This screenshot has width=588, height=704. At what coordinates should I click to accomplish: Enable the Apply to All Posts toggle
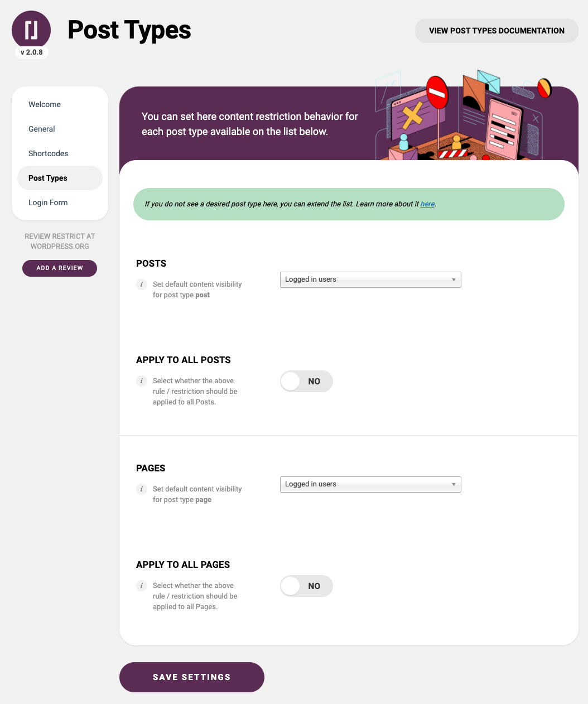pos(306,382)
